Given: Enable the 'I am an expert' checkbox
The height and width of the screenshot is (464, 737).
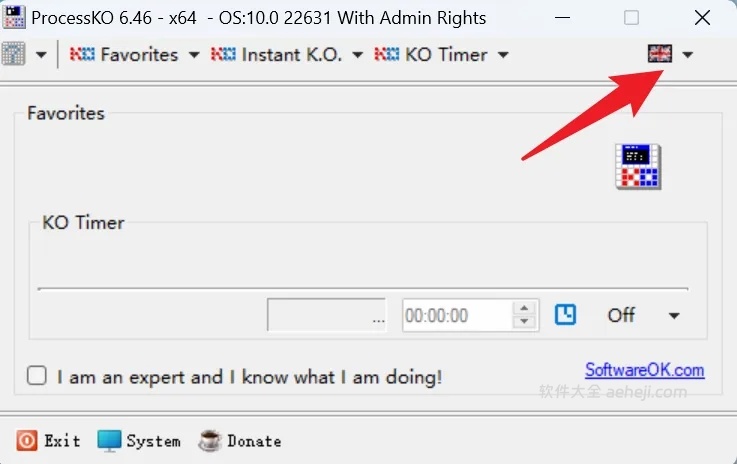Looking at the screenshot, I should point(37,376).
